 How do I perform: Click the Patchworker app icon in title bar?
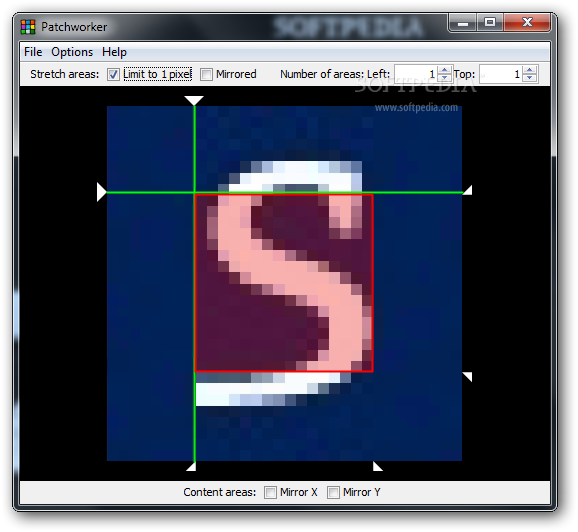28,27
